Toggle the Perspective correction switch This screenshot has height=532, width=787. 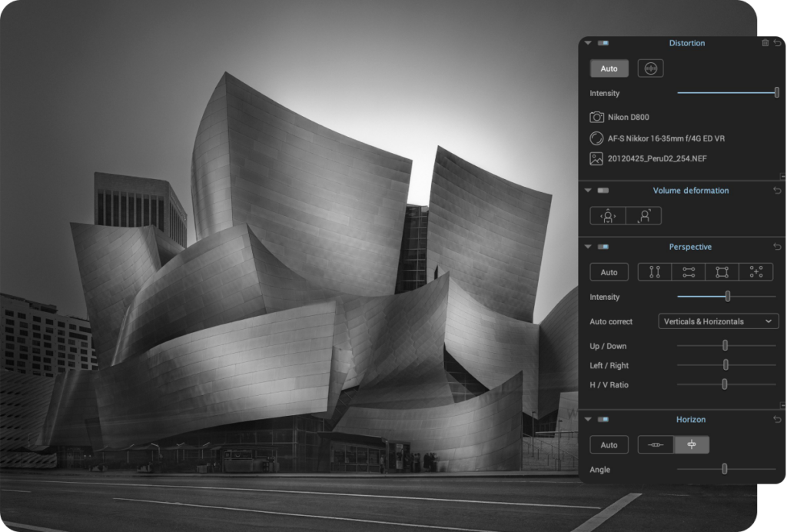[x=603, y=248]
